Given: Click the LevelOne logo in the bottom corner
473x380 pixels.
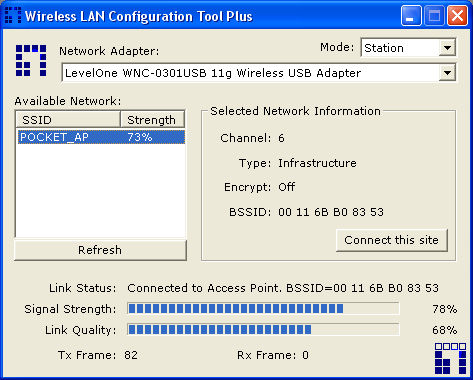Looking at the screenshot, I should point(450,358).
